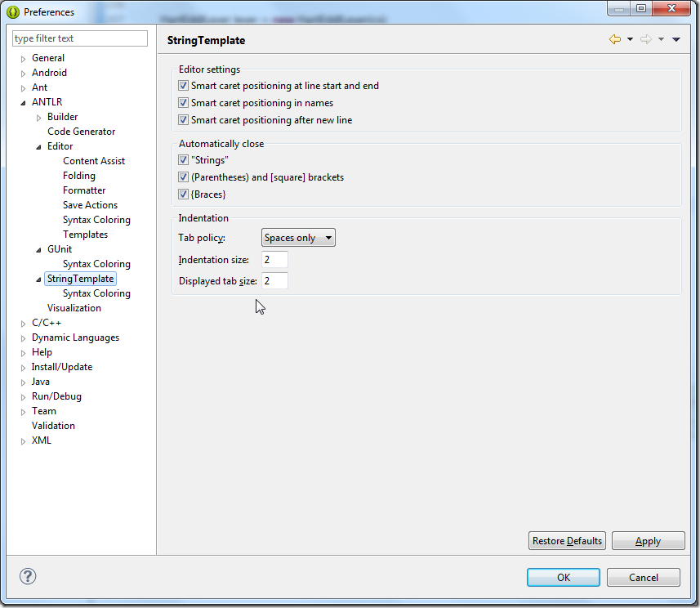Expand the Install/Update tree node

[23, 368]
